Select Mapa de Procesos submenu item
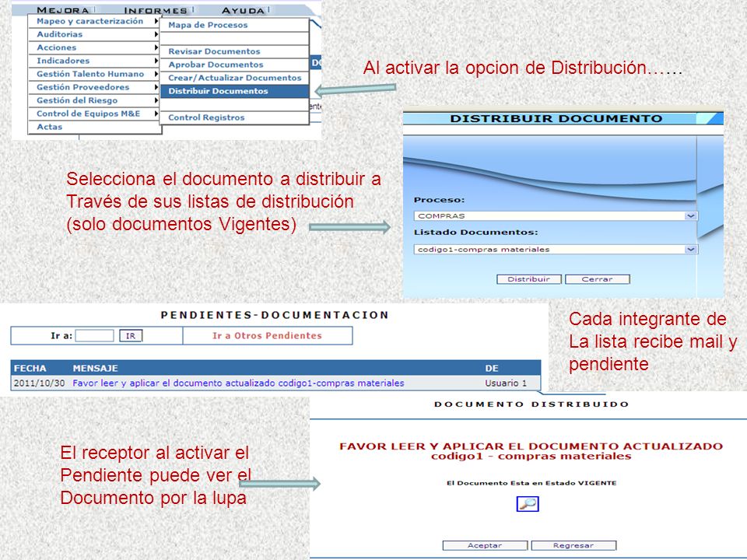Screen dimensions: 747x560 point(234,25)
